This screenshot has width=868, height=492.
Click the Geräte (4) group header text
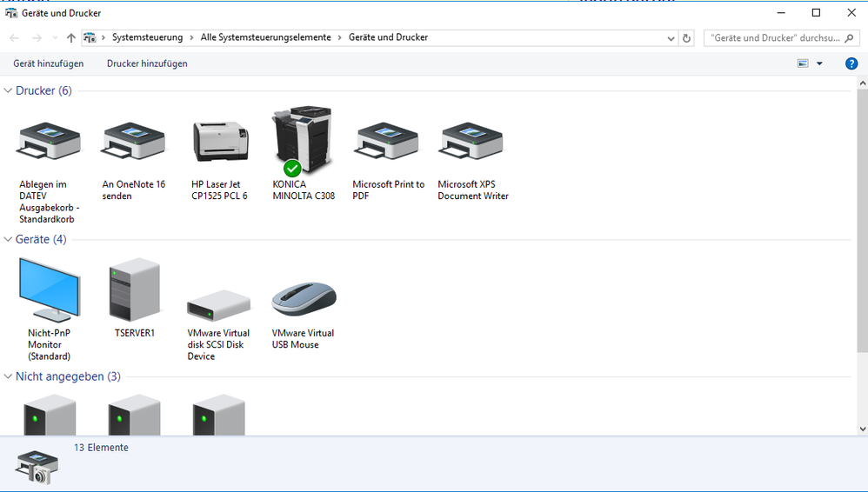(41, 240)
